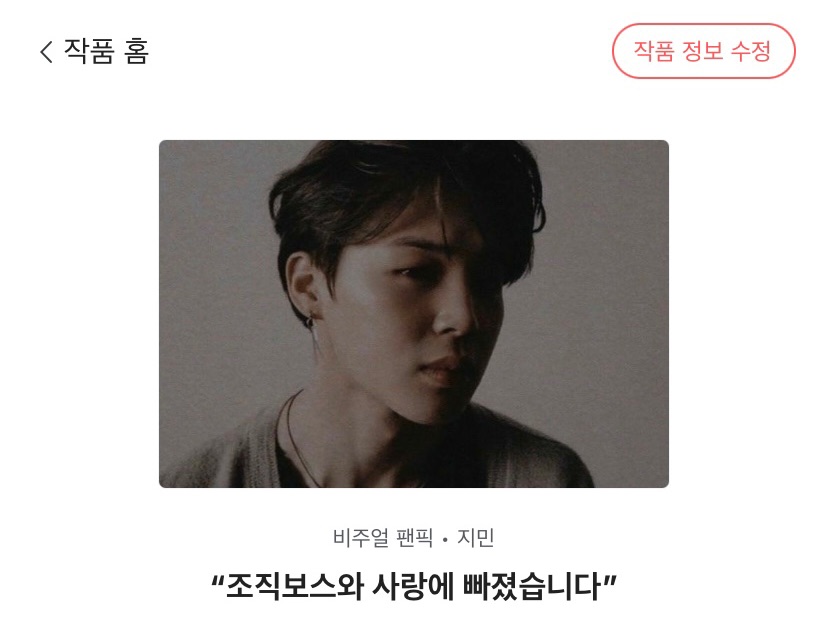Screen dimensions: 828x620
Task: Edit work info via the red outlined button
Action: [x=703, y=51]
